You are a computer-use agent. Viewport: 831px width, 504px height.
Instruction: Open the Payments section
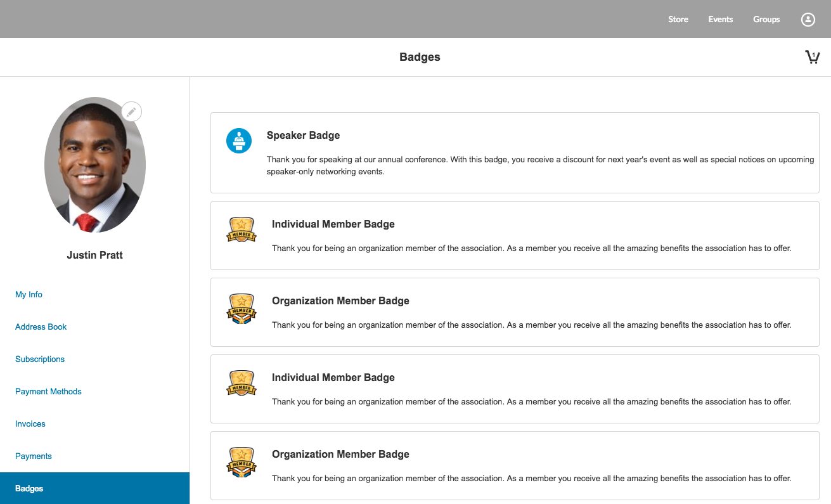pyautogui.click(x=33, y=456)
